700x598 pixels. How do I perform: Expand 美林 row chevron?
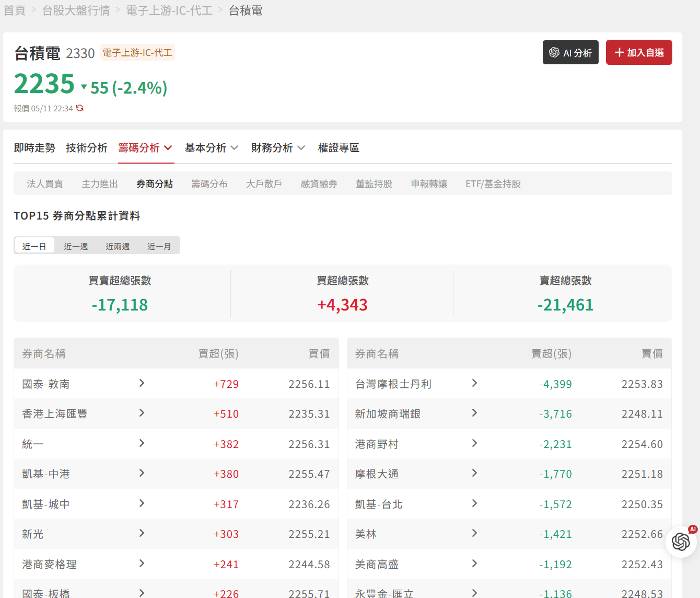474,533
